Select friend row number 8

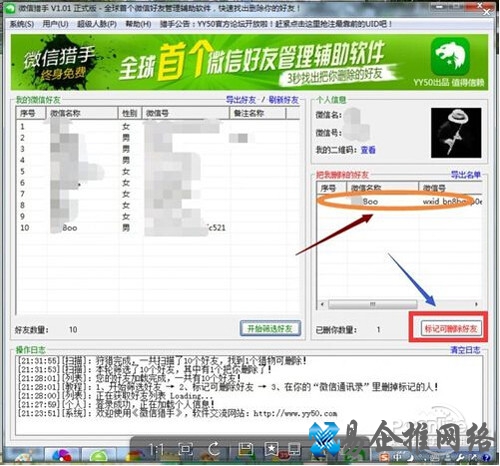point(158,205)
